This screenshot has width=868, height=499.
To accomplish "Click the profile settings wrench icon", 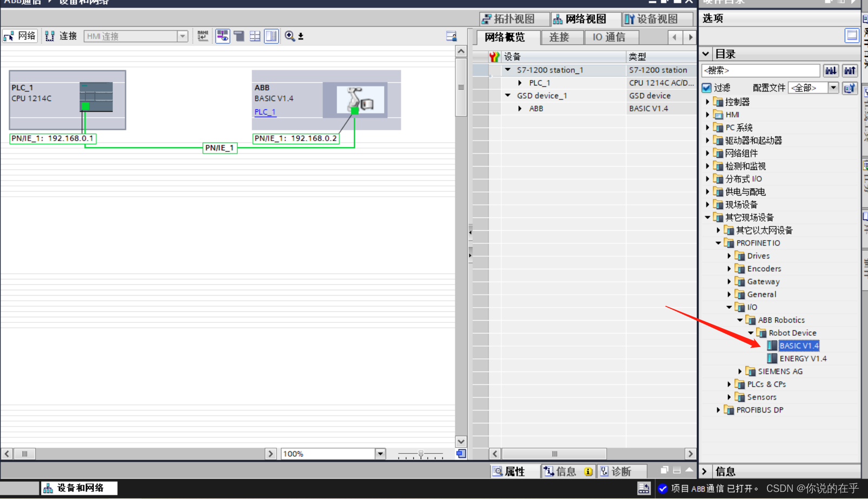I will pos(850,88).
